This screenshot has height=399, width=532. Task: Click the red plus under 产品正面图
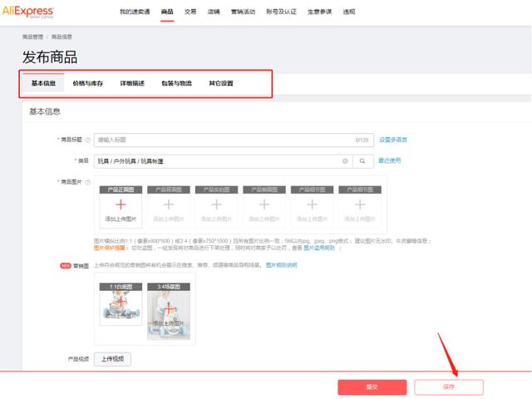tap(121, 204)
